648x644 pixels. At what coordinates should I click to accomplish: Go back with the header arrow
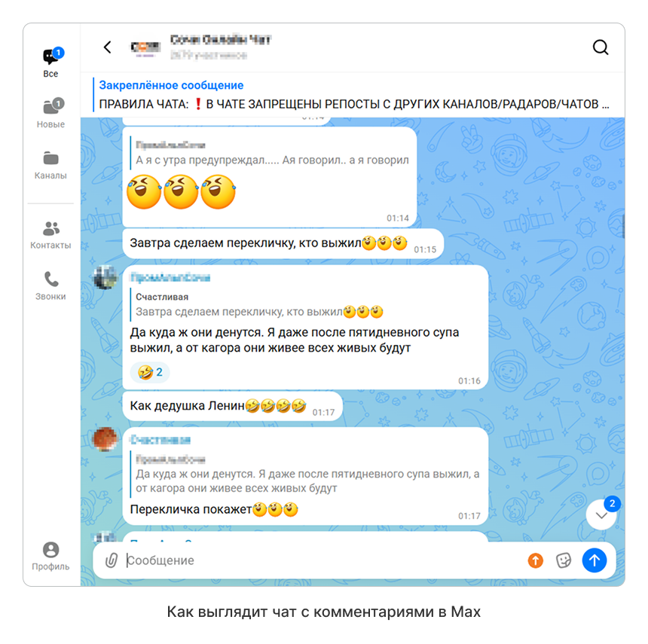[x=108, y=47]
